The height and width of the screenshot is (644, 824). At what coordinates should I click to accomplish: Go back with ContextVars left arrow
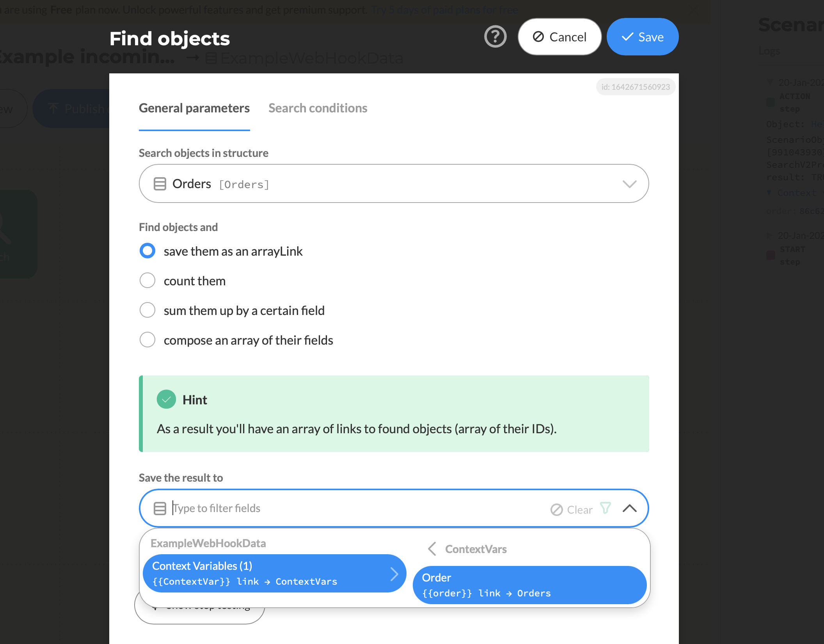[432, 549]
